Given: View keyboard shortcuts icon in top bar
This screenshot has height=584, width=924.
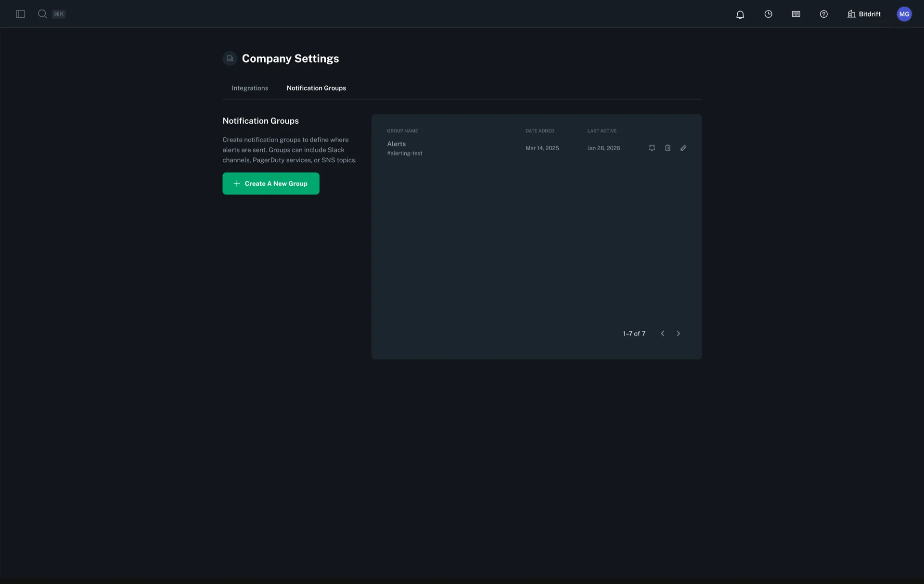Looking at the screenshot, I should (x=796, y=14).
